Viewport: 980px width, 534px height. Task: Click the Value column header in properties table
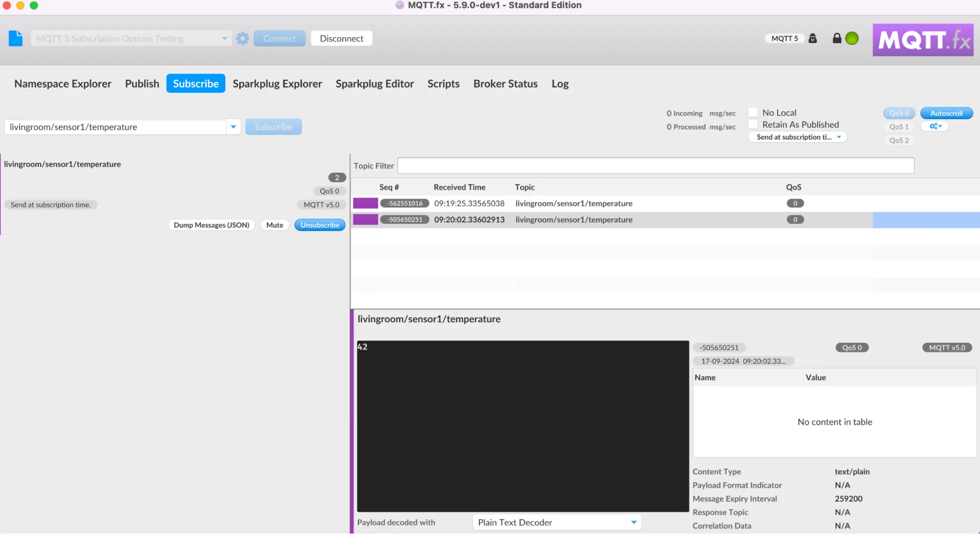[816, 377]
